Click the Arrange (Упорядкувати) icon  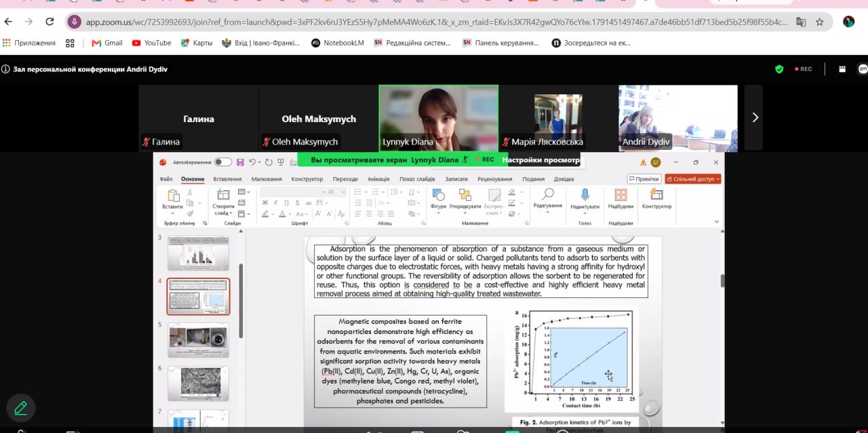(x=465, y=195)
